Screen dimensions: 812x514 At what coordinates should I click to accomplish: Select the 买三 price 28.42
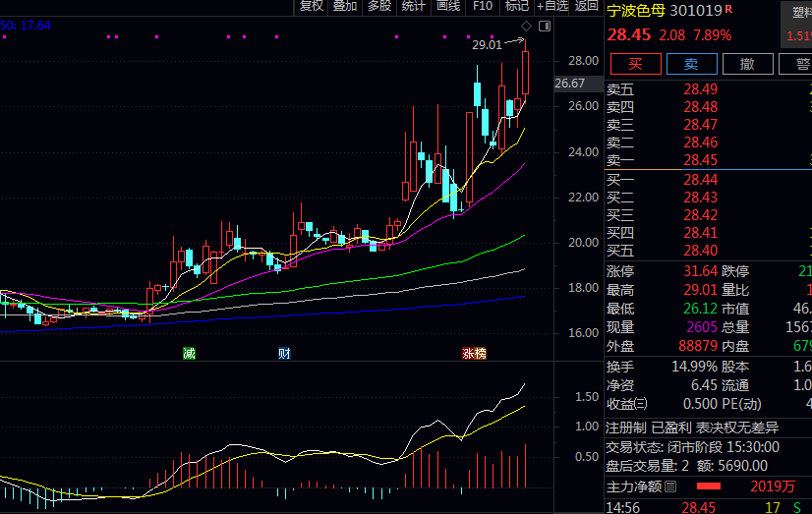click(700, 215)
